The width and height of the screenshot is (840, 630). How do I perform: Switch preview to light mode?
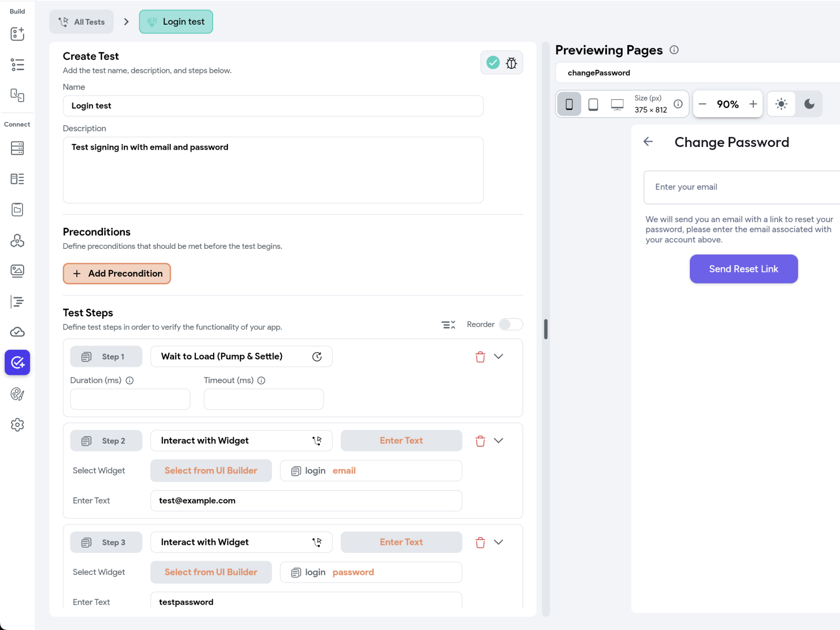click(x=781, y=104)
